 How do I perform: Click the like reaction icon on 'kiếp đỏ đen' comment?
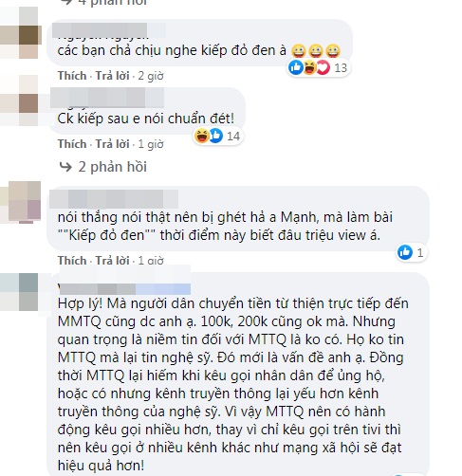tap(296, 67)
